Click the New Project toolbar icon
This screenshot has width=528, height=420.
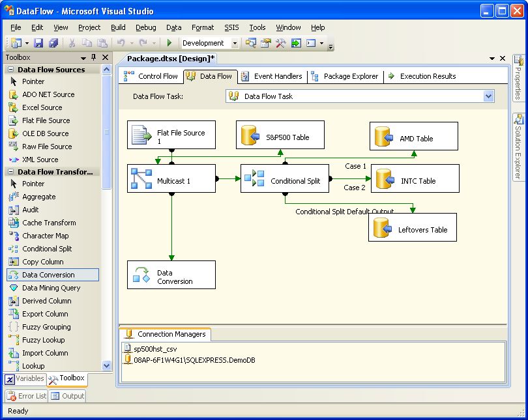pos(16,43)
